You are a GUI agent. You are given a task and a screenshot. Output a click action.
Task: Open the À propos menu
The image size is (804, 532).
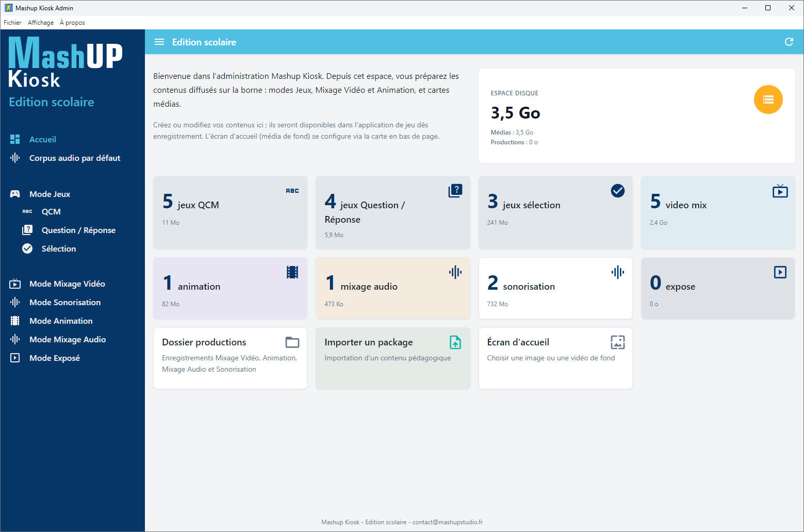tap(72, 23)
